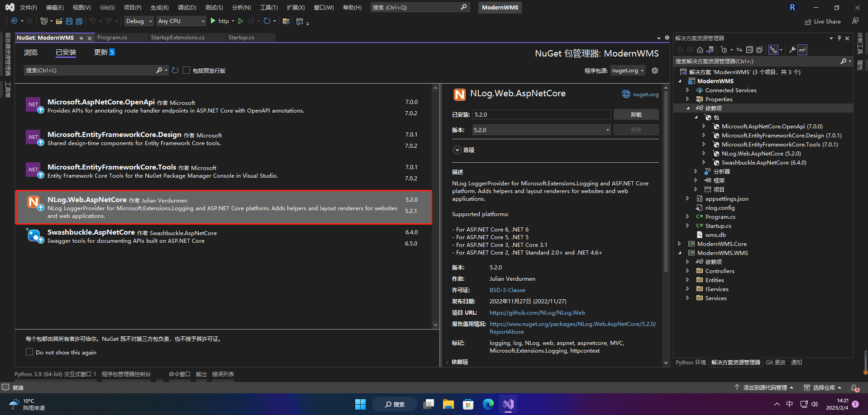Open the version 5.2.0 dropdown
The width and height of the screenshot is (868, 415).
click(542, 130)
